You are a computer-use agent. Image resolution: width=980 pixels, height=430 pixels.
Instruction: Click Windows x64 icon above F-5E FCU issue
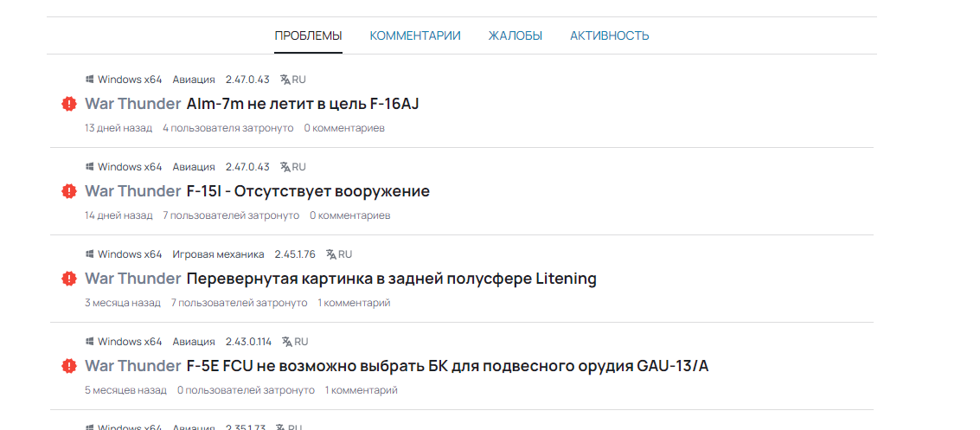(x=89, y=342)
